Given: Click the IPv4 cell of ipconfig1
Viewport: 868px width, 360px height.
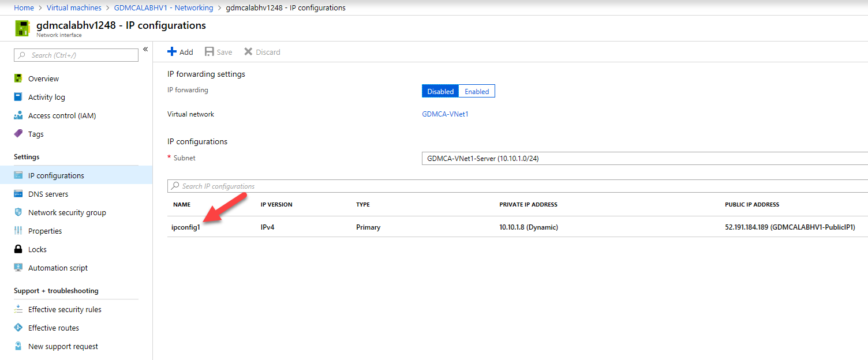Looking at the screenshot, I should point(267,227).
